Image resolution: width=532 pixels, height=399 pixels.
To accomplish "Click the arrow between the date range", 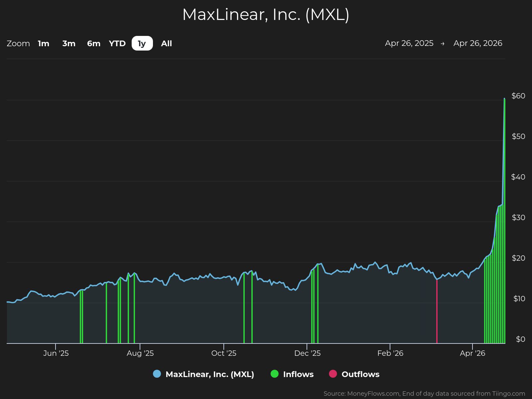I will (442, 44).
